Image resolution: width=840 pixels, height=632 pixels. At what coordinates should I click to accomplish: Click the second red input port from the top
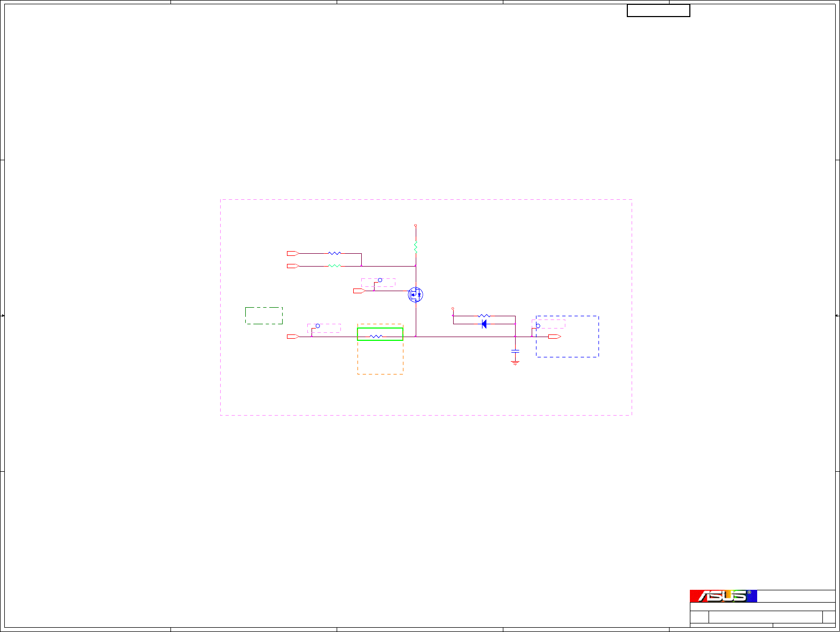pos(293,266)
